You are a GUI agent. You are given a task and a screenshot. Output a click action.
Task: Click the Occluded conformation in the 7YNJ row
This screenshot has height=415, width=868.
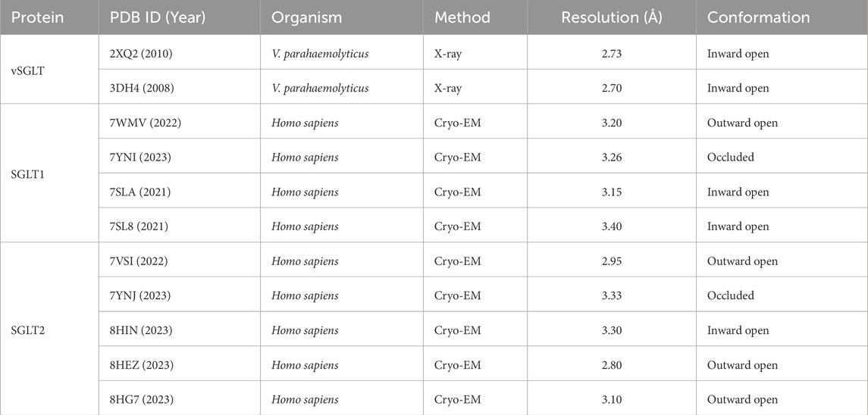click(731, 295)
